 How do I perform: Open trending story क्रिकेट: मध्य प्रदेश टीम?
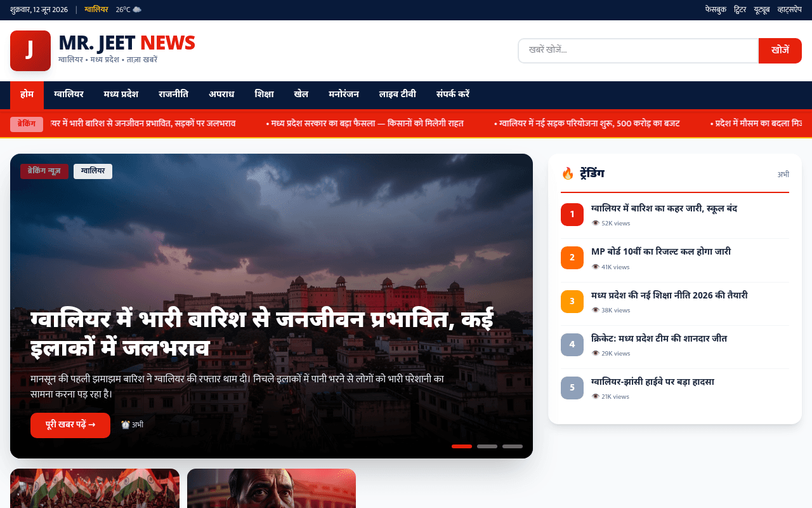pyautogui.click(x=659, y=338)
